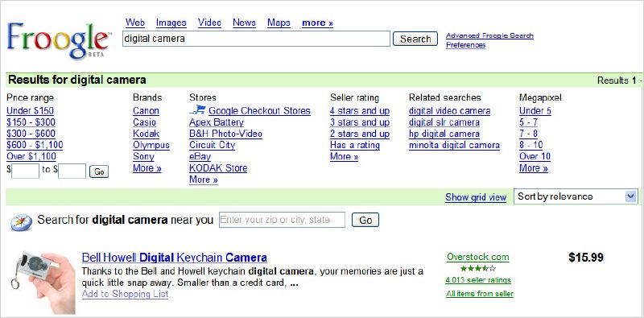Expand More » under Megapixel
This screenshot has height=318, width=644.
click(534, 168)
